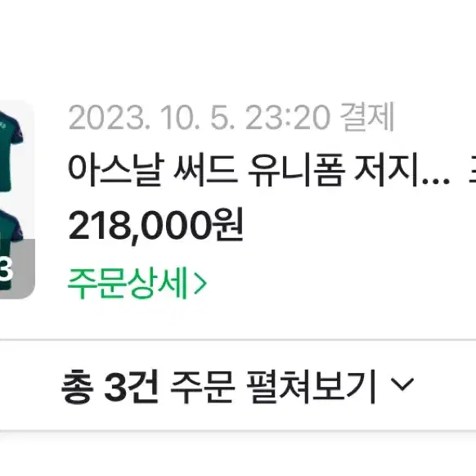Viewport: 476px width, 476px height.
Task: Open the 아스날 써드 유니폼 저지 product title
Action: point(259,170)
